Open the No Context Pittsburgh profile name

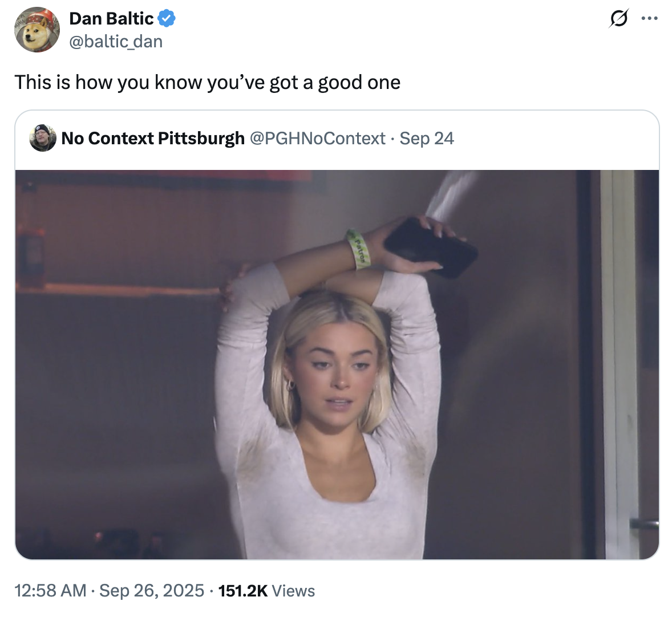click(x=153, y=139)
